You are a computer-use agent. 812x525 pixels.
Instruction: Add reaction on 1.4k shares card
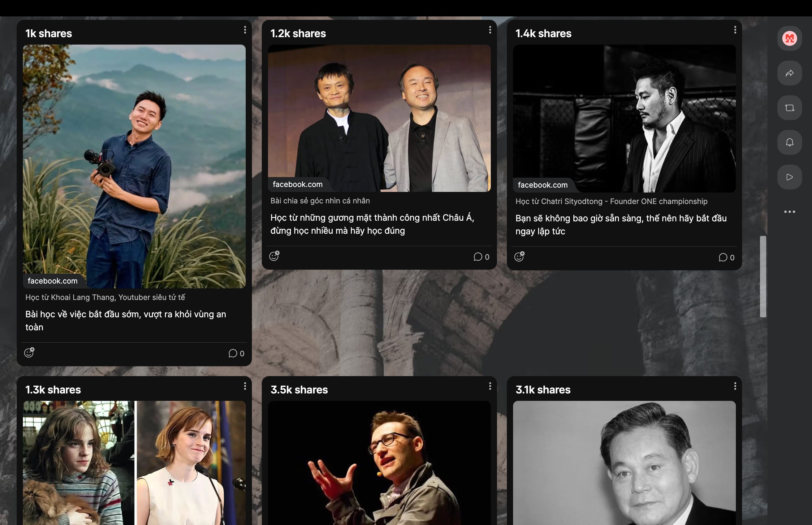coord(519,256)
